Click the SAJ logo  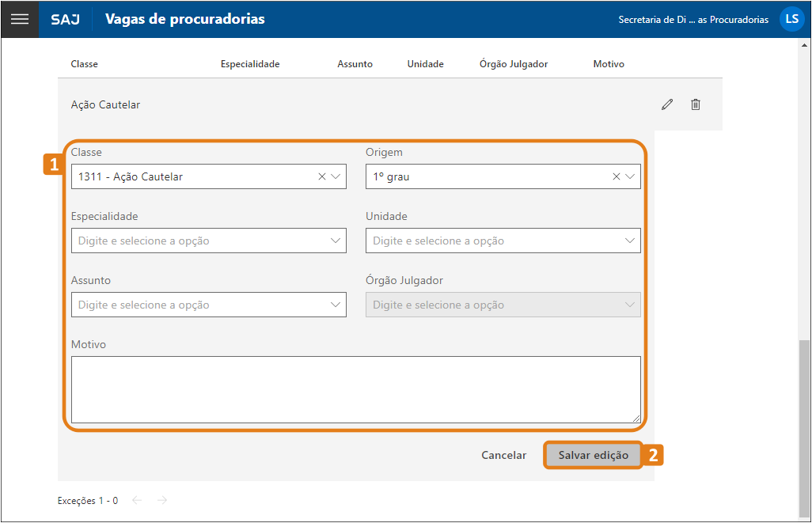65,19
